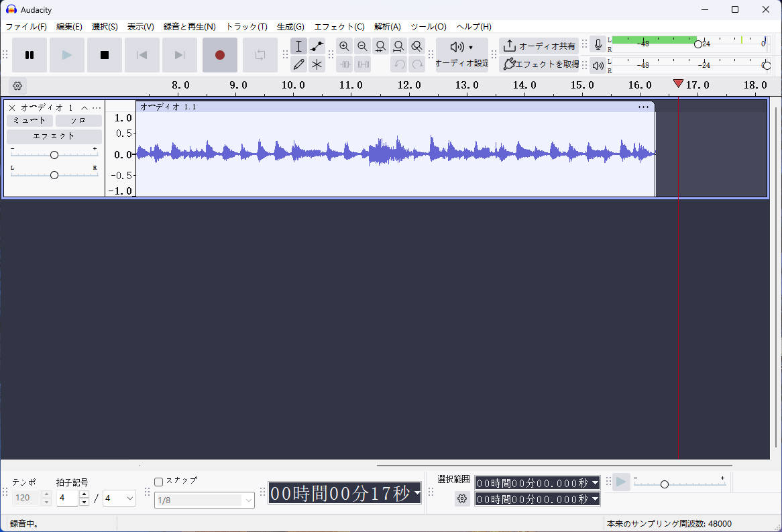Image resolution: width=782 pixels, height=532 pixels.
Task: Click the Zoom In magnifier icon
Action: (344, 46)
